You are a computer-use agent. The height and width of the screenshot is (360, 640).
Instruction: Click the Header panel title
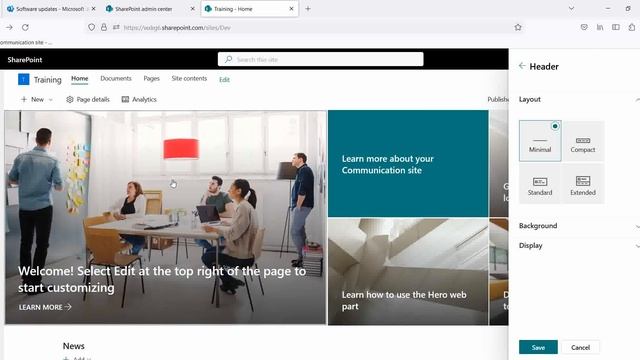tap(544, 67)
